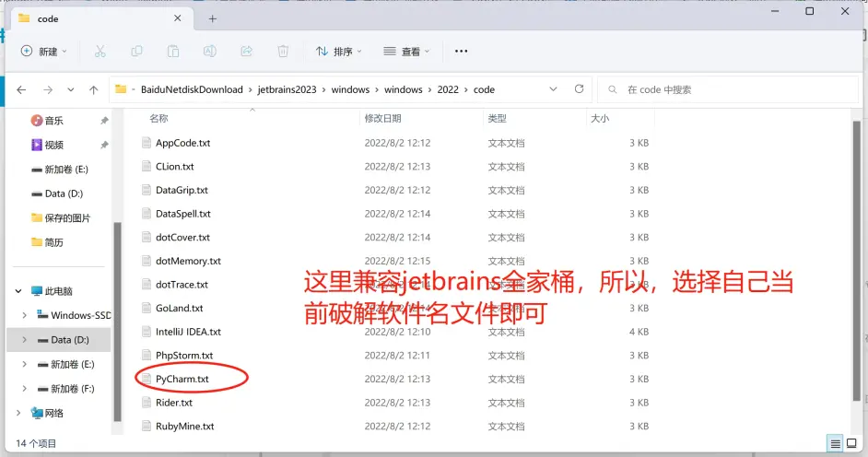Image resolution: width=868 pixels, height=457 pixels.
Task: Switch to large thumbnails view icon
Action: (852, 443)
